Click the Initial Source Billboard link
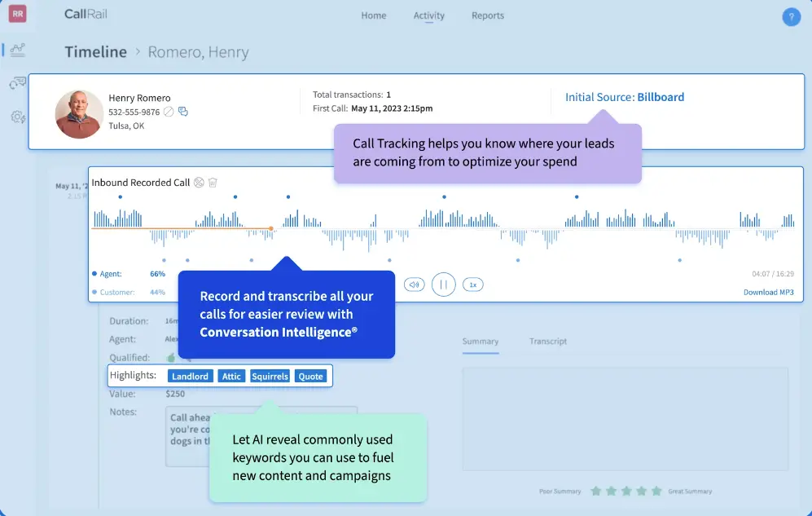This screenshot has height=516, width=812. pyautogui.click(x=625, y=97)
